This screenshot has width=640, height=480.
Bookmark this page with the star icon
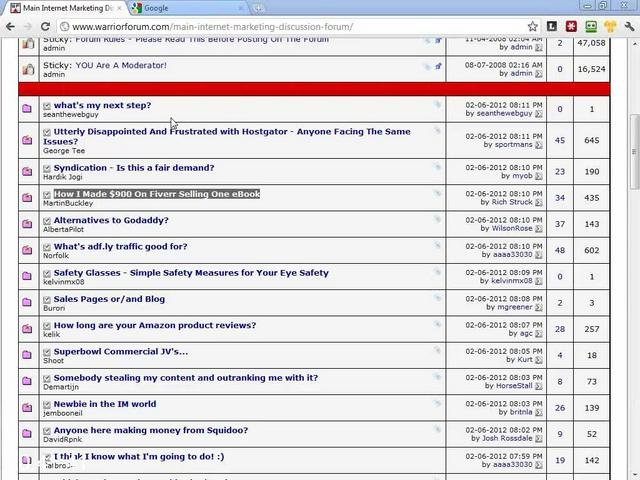(532, 27)
